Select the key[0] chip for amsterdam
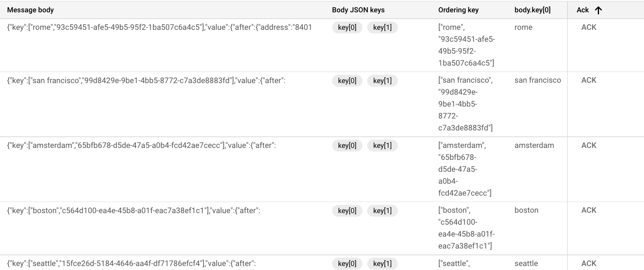Screen dimensions: 644x270 point(346,146)
